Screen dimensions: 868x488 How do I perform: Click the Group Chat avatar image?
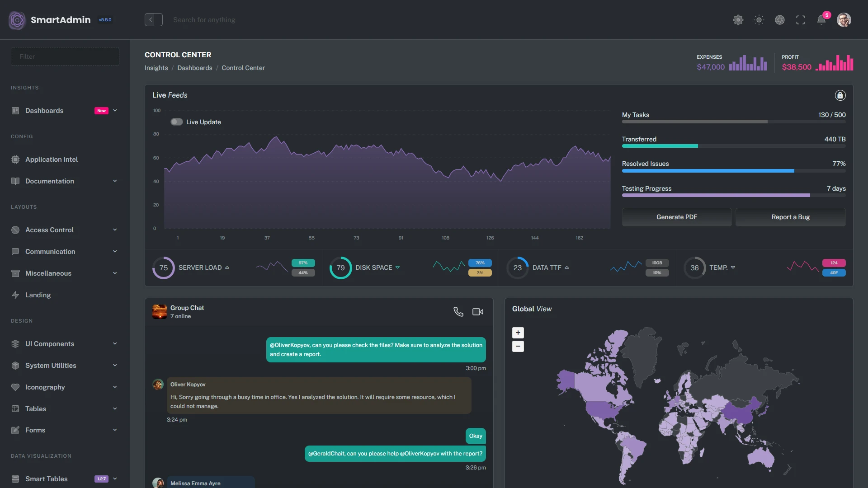(x=160, y=312)
